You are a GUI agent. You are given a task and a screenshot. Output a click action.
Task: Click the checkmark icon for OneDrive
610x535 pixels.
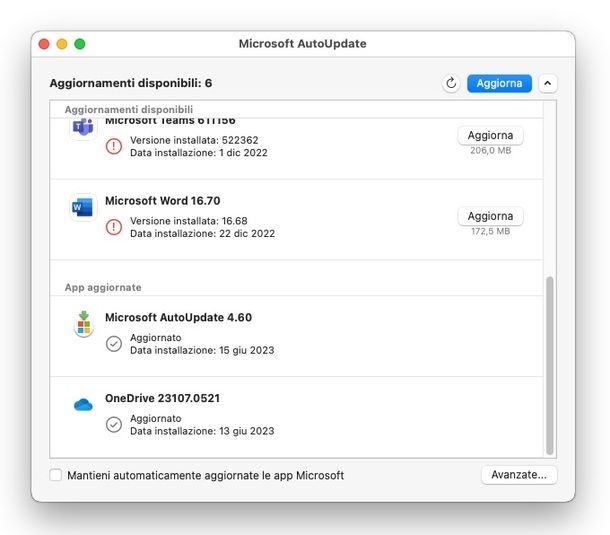click(x=114, y=424)
